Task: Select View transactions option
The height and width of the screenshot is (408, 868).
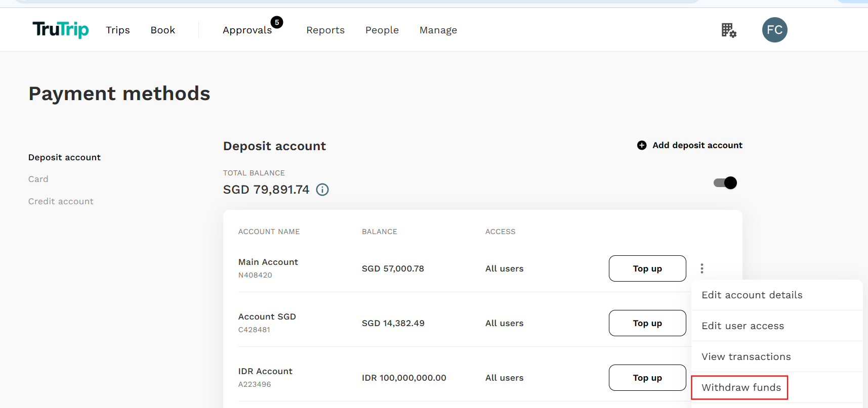Action: [x=777, y=356]
